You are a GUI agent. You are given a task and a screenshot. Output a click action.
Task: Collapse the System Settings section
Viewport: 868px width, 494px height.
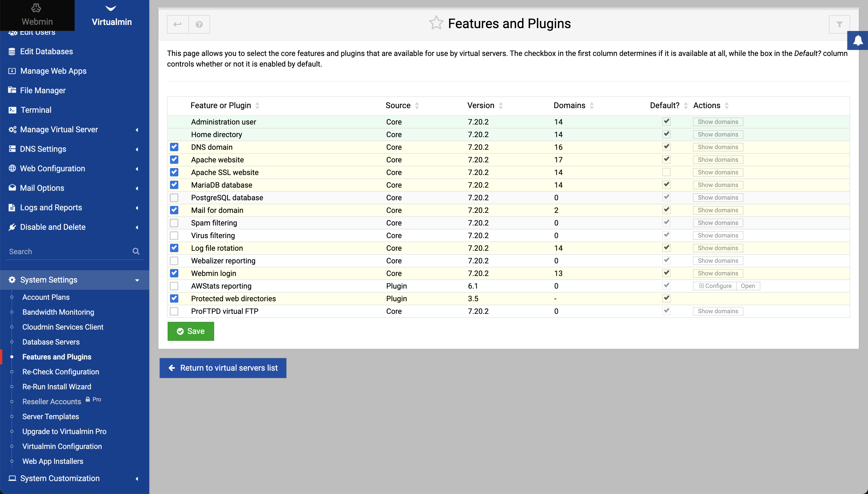49,280
